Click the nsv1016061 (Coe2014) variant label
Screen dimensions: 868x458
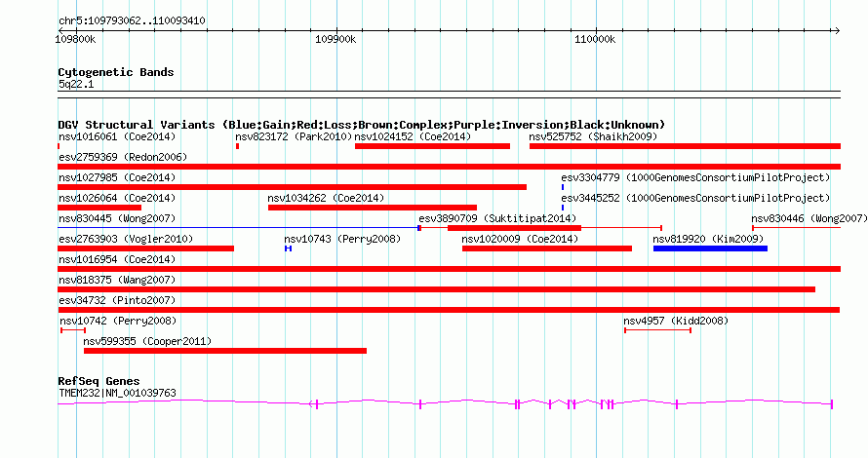(x=117, y=136)
